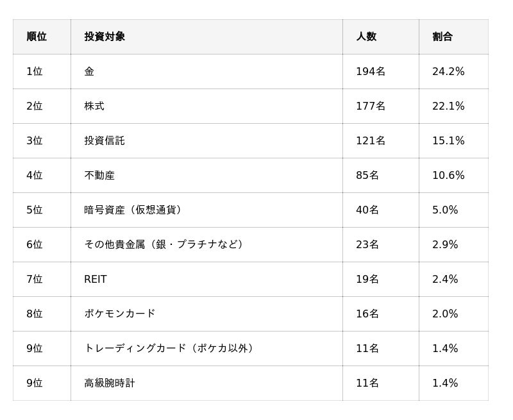
Task: Click the 24.2% percentage value
Action: tap(448, 71)
